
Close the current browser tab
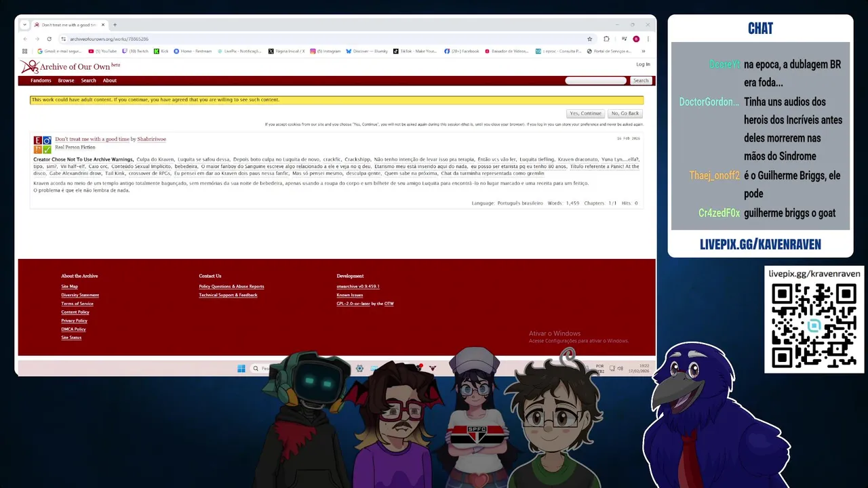(103, 24)
